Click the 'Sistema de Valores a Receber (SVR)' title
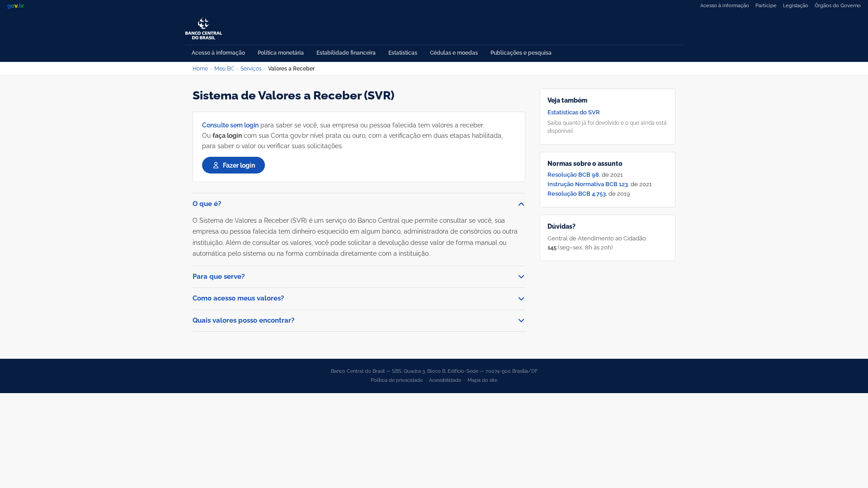 (293, 96)
